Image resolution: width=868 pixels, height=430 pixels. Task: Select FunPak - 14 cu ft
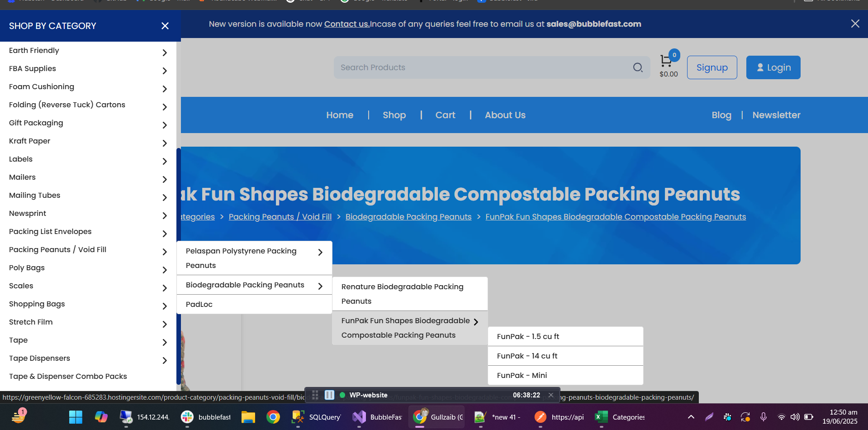click(x=565, y=356)
